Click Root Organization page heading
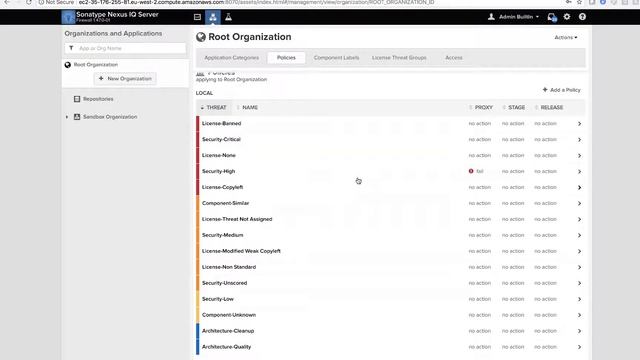 point(249,37)
